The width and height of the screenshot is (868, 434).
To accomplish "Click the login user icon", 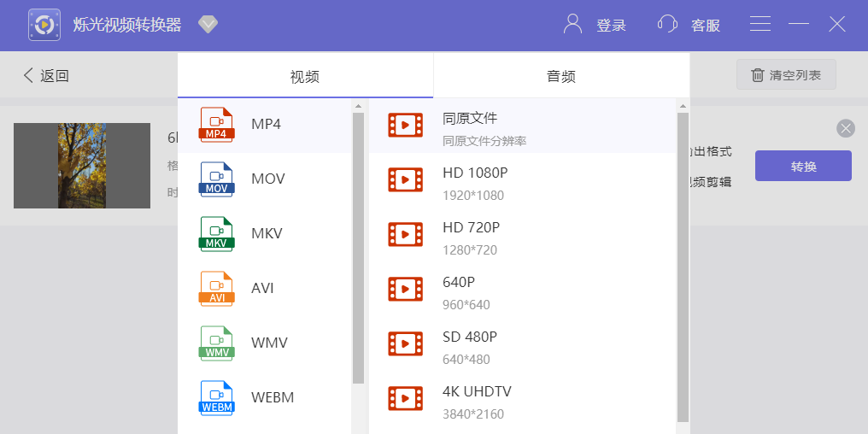I will pos(572,25).
